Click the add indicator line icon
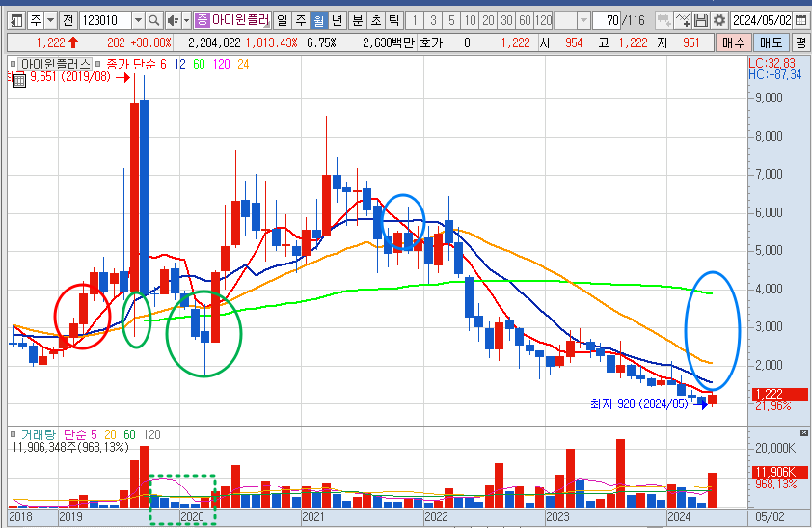Image resolution: width=812 pixels, height=528 pixels. 683,20
